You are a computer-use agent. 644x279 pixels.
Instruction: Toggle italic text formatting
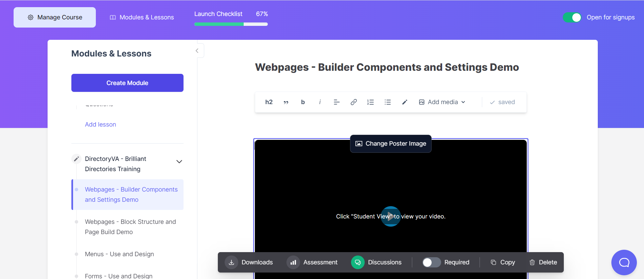tap(320, 102)
